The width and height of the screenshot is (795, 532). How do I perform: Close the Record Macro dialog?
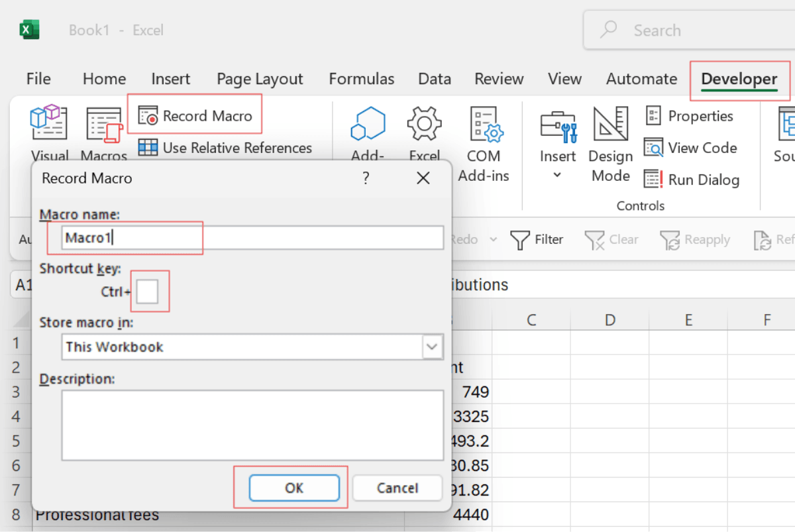(423, 178)
